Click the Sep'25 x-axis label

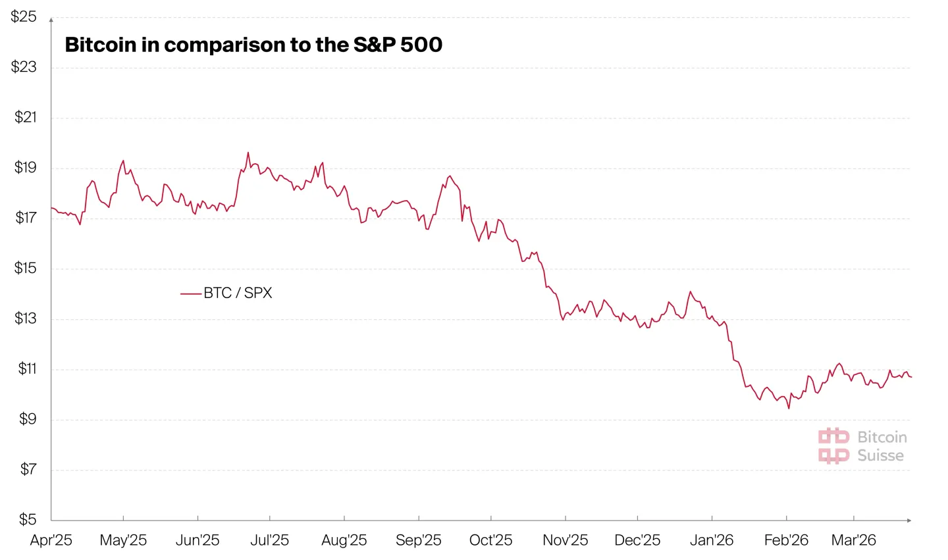(x=418, y=540)
